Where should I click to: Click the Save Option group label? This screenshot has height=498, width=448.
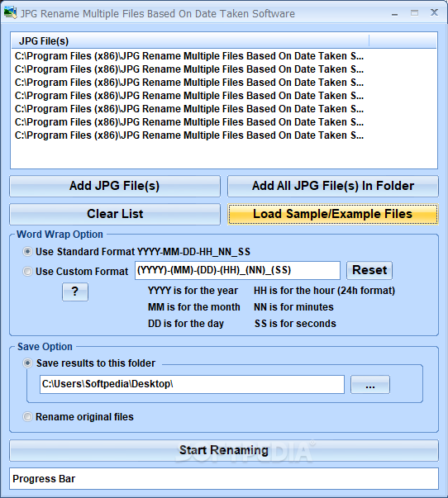coord(45,347)
